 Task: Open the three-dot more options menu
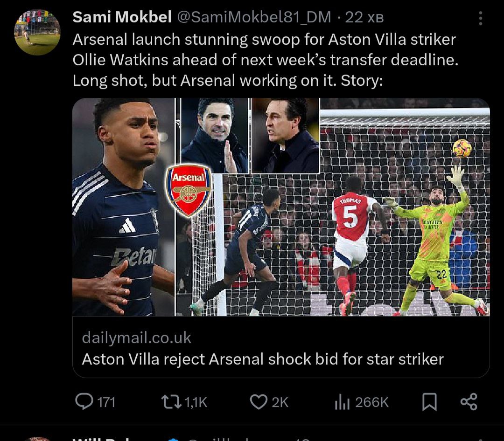481,19
